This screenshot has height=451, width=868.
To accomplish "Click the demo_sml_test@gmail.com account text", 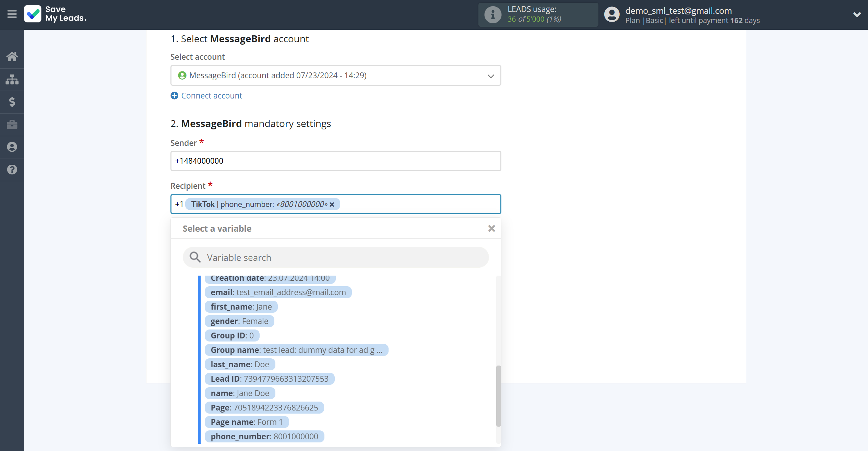I will [x=678, y=11].
